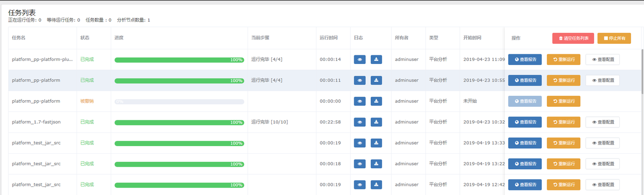Click 重新运行 for task started 2019-04-23 10:55
Image resolution: width=644 pixels, height=195 pixels.
pyautogui.click(x=563, y=80)
